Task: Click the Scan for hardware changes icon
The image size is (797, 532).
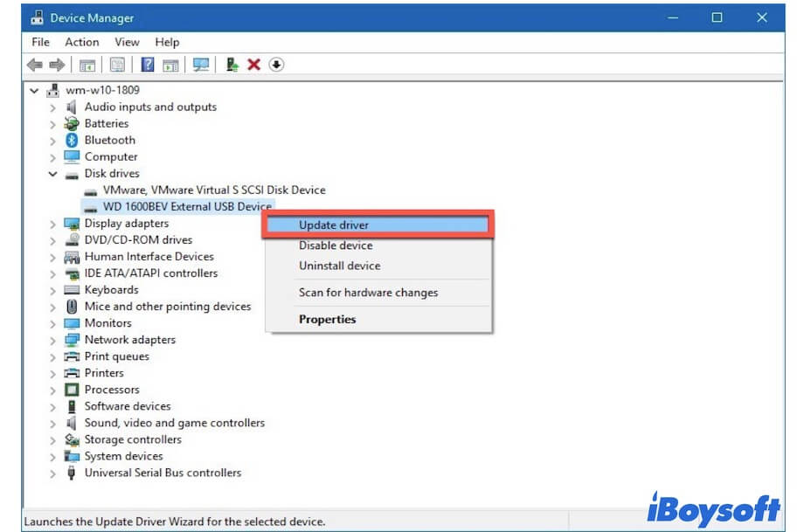Action: (x=202, y=64)
